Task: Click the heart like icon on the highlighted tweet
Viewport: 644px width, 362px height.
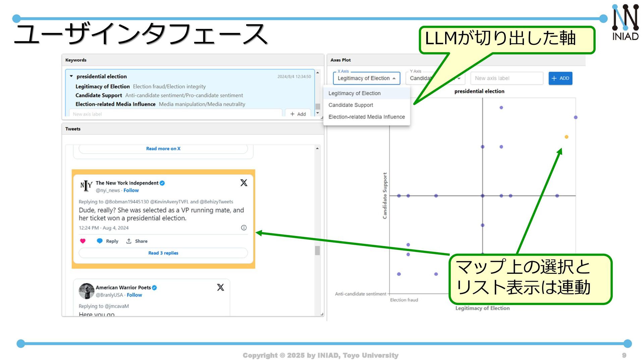Action: (x=83, y=241)
